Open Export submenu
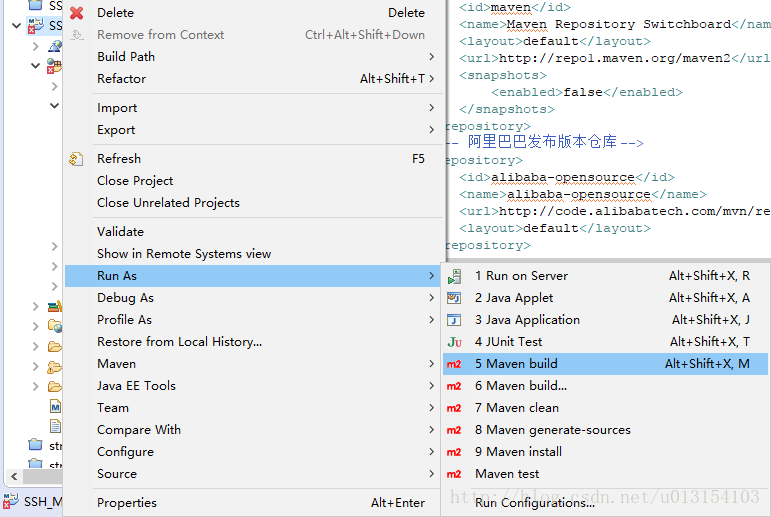The width and height of the screenshot is (771, 517). tap(254, 130)
